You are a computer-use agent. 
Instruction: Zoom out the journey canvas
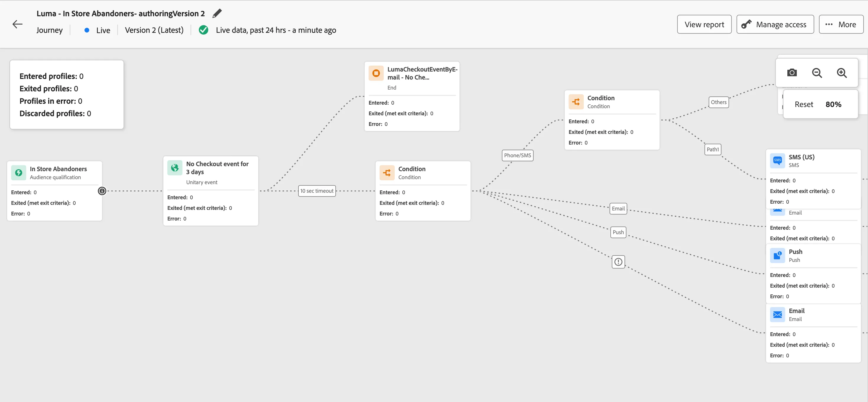tap(816, 72)
